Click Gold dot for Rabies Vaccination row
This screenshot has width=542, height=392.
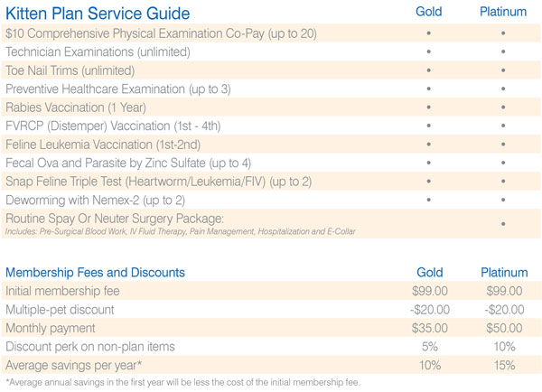point(428,107)
